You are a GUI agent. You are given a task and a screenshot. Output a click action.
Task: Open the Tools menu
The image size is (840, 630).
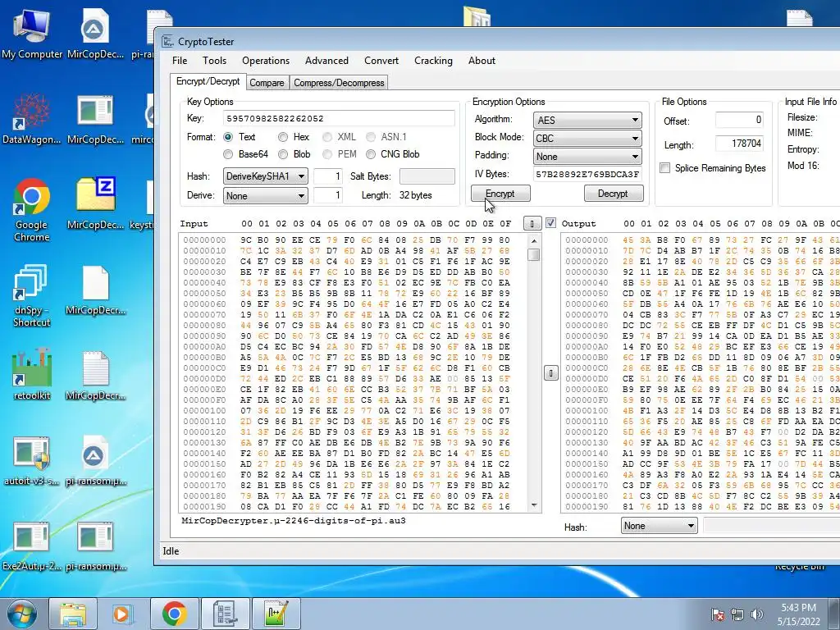(214, 61)
